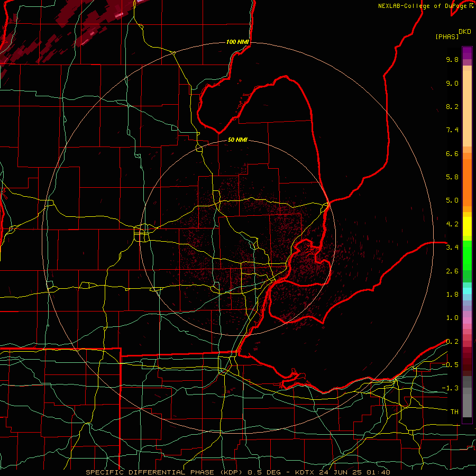
Task: Click the DKD label above color scale
Action: click(465, 32)
